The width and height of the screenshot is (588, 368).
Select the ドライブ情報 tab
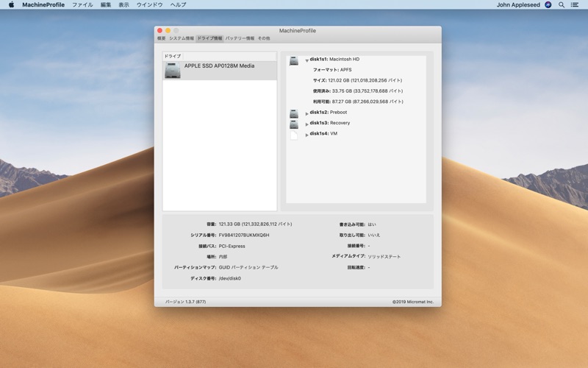click(x=209, y=38)
